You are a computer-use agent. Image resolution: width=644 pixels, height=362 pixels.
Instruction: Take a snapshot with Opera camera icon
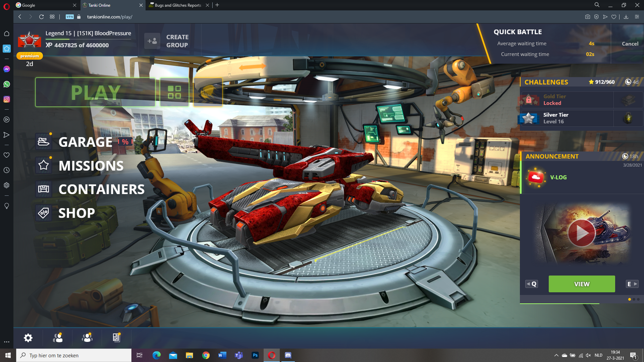point(588,17)
